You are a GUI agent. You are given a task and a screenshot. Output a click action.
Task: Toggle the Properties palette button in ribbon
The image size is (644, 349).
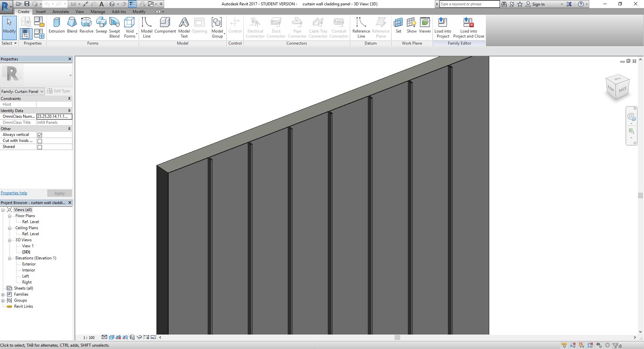point(26,34)
